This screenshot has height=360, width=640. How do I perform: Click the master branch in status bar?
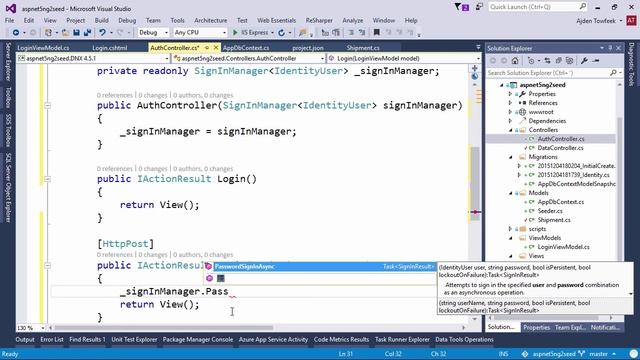tap(598, 354)
